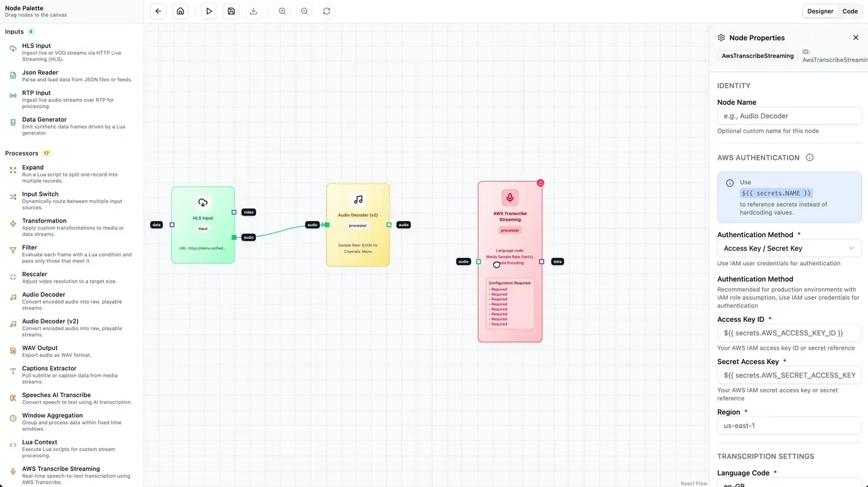Save the flow using the save icon
This screenshot has width=868, height=487.
coord(231,11)
